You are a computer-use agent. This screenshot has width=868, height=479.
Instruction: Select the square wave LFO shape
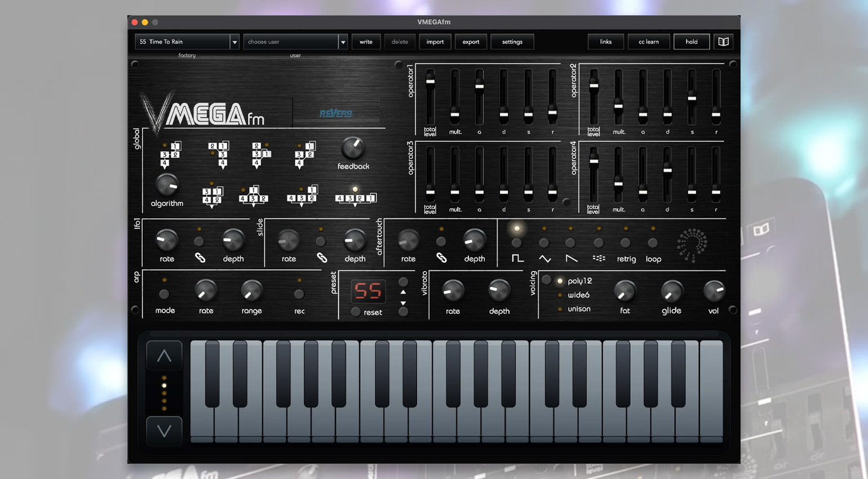click(517, 258)
